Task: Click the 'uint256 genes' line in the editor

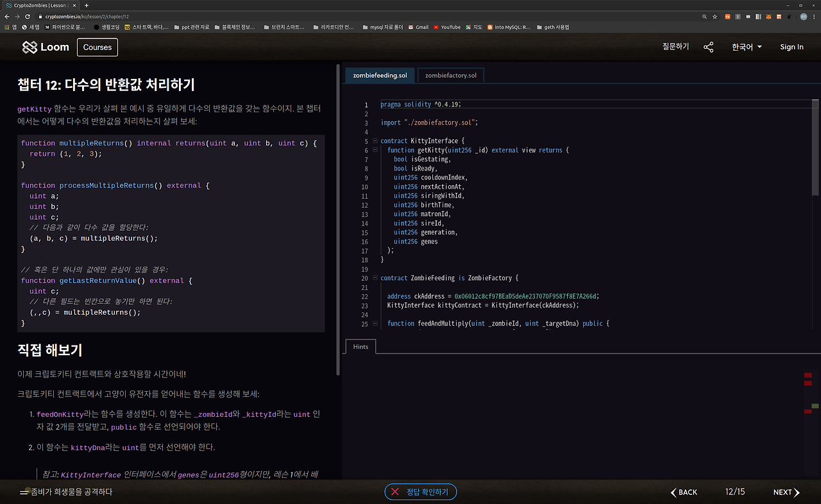Action: click(x=416, y=242)
